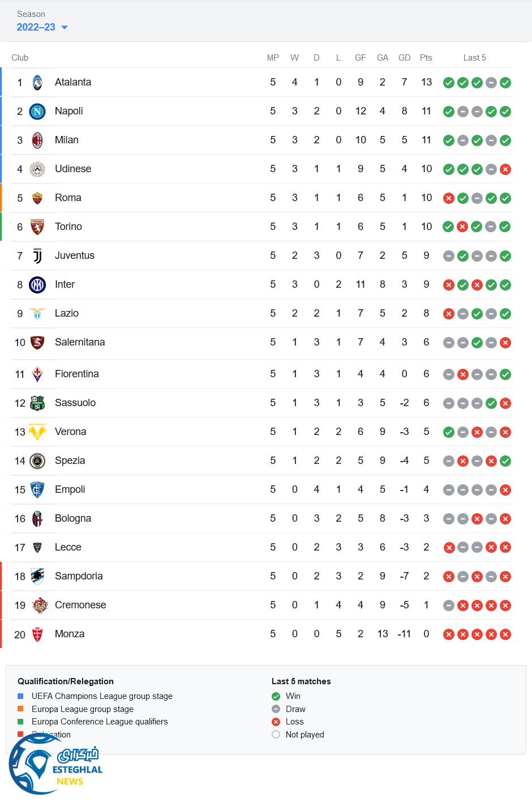Open the Udinese team link
This screenshot has width=532, height=810.
(73, 169)
